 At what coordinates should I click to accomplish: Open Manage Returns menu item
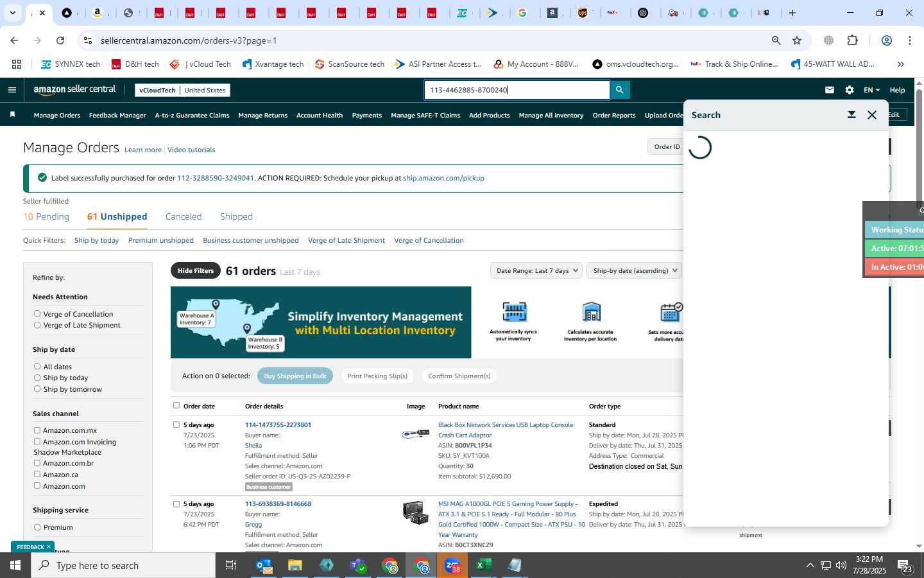tap(262, 116)
